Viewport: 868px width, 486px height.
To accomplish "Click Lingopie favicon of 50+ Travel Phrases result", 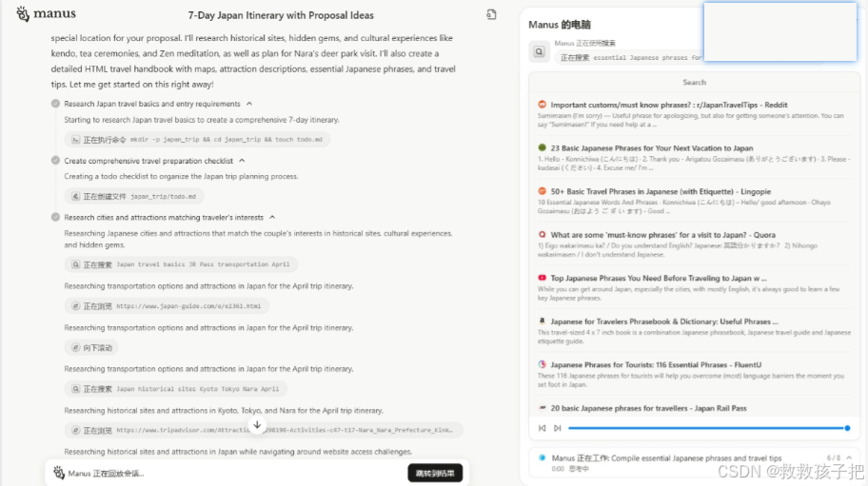I will click(542, 191).
